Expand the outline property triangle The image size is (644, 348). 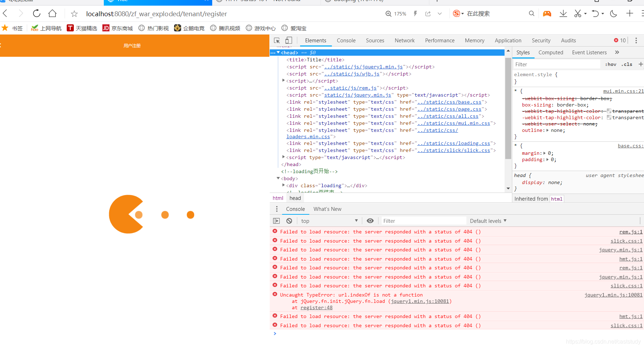548,130
